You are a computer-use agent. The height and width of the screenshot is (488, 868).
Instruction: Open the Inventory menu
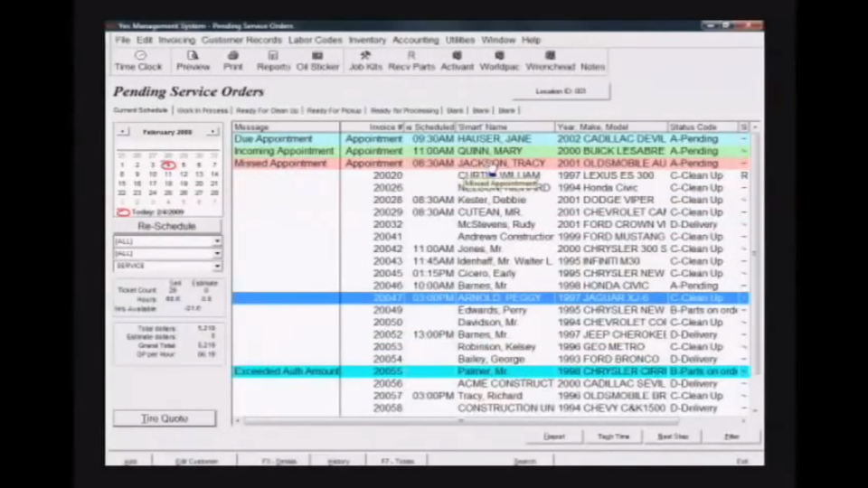click(x=367, y=40)
